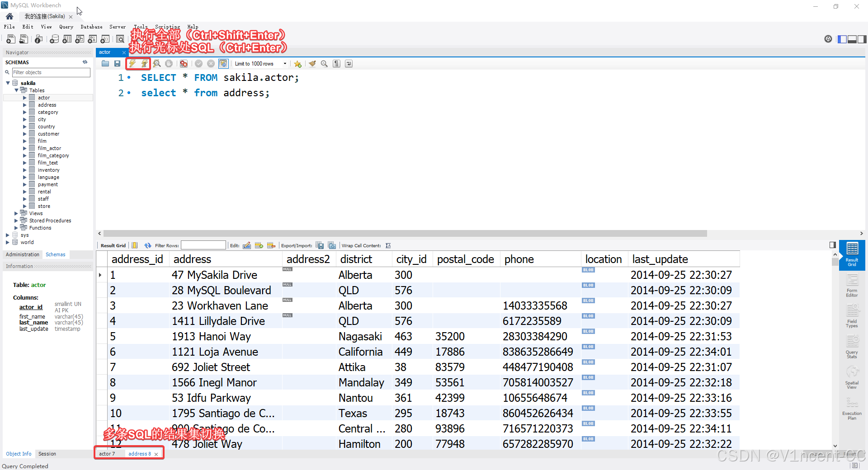
Task: Refresh the schemas list icon
Action: tap(85, 62)
